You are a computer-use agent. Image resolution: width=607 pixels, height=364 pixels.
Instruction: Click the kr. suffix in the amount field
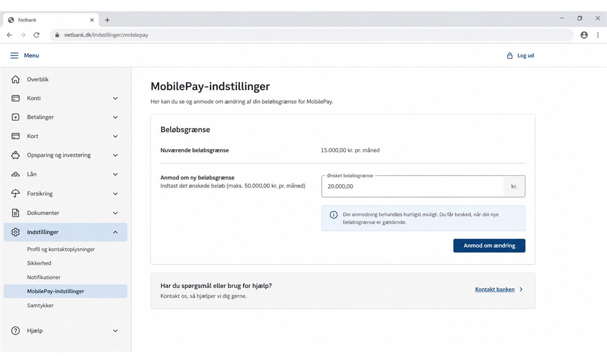(x=514, y=187)
